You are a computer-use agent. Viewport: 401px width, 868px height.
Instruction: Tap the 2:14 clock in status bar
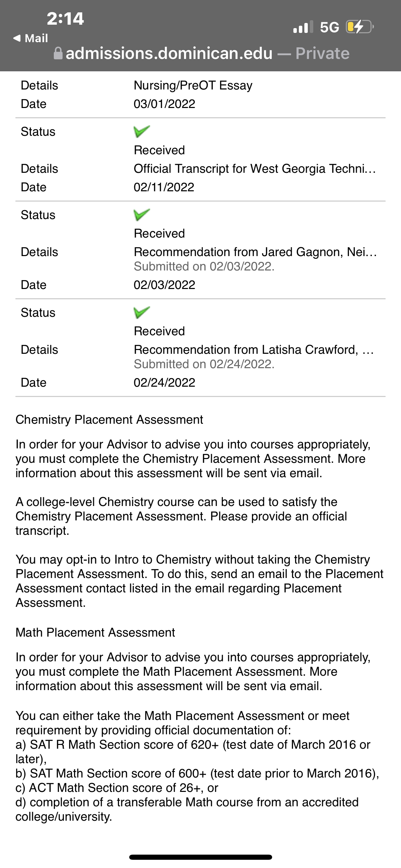click(65, 19)
